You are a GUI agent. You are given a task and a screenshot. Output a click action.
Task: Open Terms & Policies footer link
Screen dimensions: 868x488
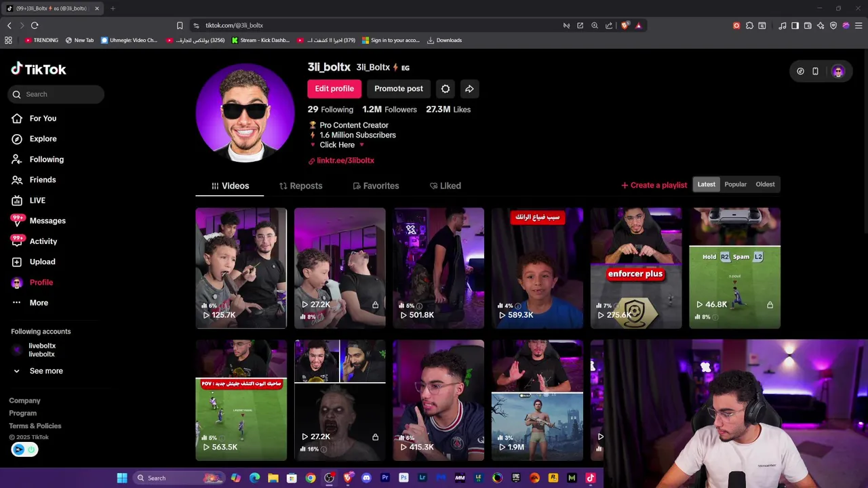click(35, 426)
